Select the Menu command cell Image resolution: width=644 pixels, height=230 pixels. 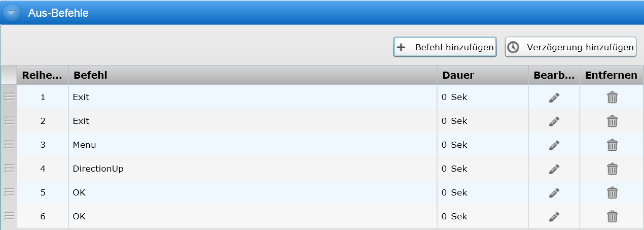click(x=85, y=145)
